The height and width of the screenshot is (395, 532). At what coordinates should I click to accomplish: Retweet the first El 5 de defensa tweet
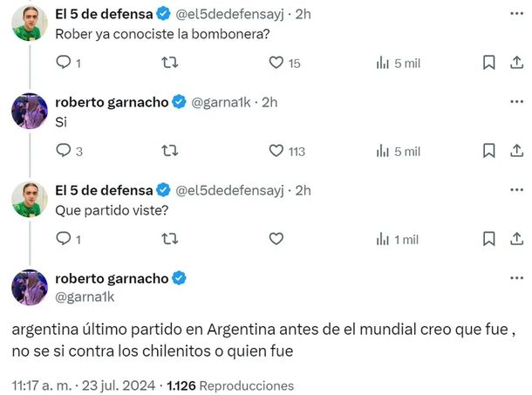coord(172,63)
